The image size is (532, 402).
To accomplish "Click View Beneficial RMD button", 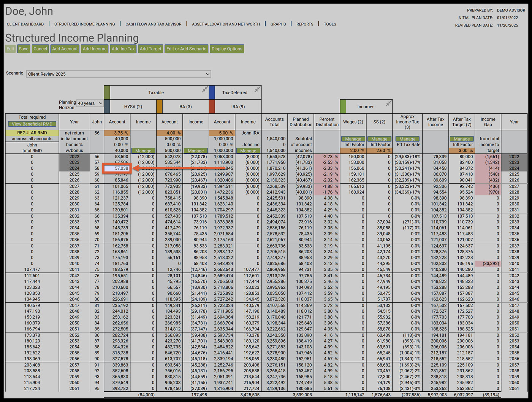I will 32,124.
